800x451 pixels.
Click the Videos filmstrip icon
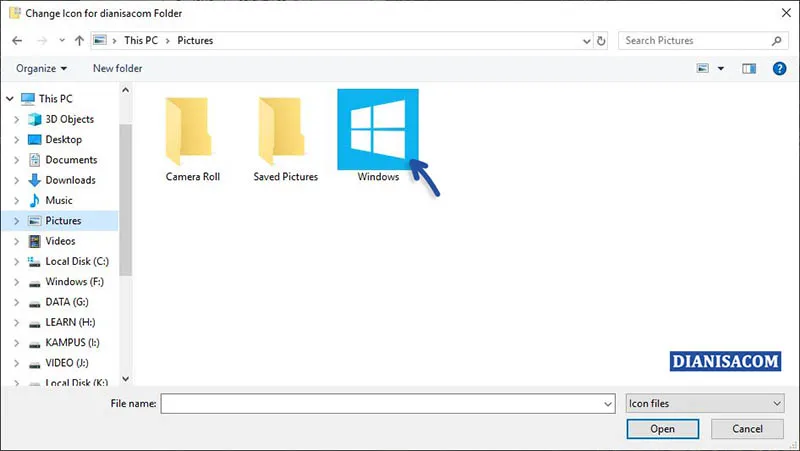[34, 241]
